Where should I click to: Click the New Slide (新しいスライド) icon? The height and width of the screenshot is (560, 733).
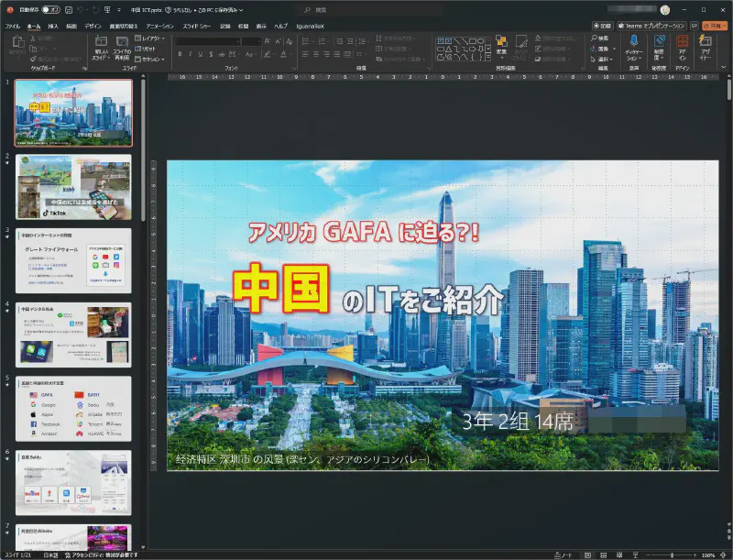(101, 42)
